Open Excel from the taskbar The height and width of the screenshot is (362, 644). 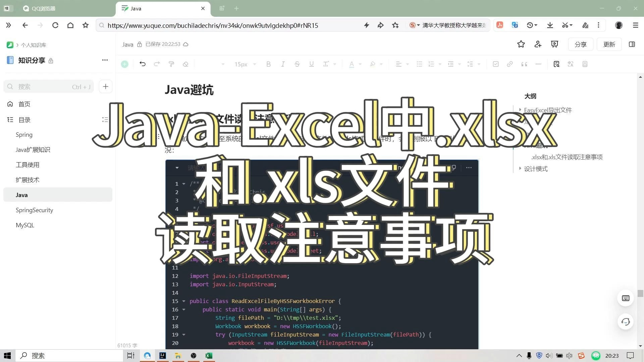point(209,355)
